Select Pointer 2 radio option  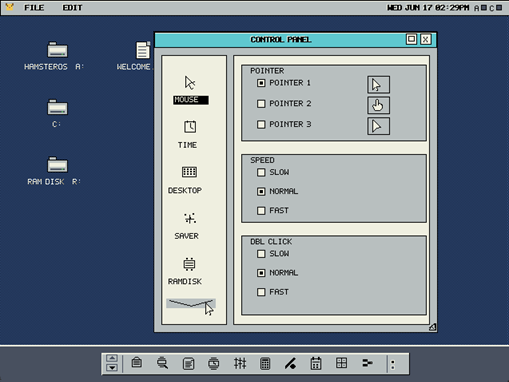pyautogui.click(x=261, y=104)
